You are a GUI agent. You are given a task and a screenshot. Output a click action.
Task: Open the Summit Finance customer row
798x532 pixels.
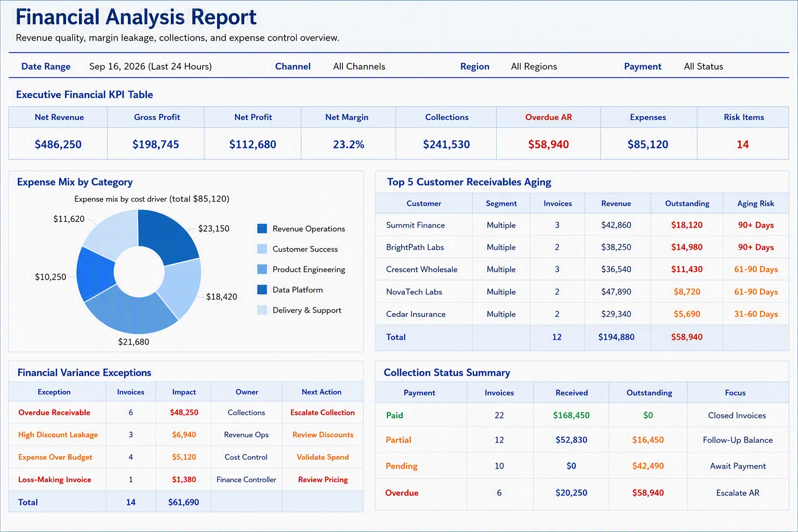pyautogui.click(x=582, y=225)
